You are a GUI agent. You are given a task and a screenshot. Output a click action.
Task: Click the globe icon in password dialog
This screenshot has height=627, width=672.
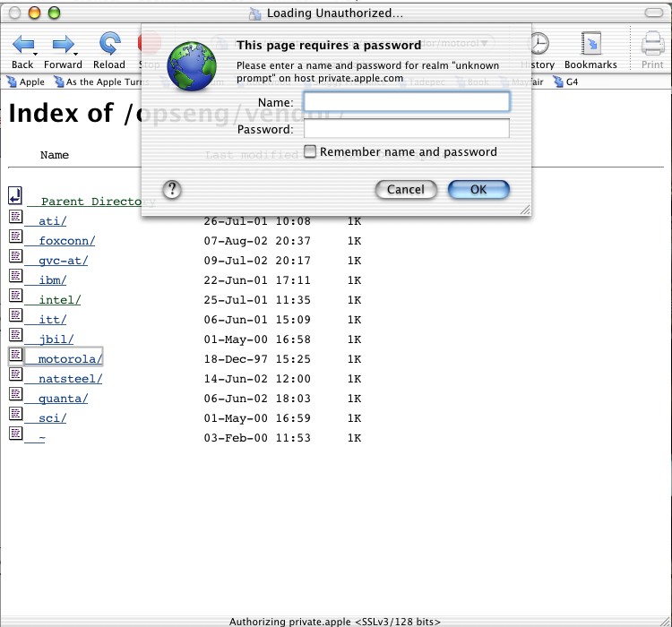[x=192, y=66]
